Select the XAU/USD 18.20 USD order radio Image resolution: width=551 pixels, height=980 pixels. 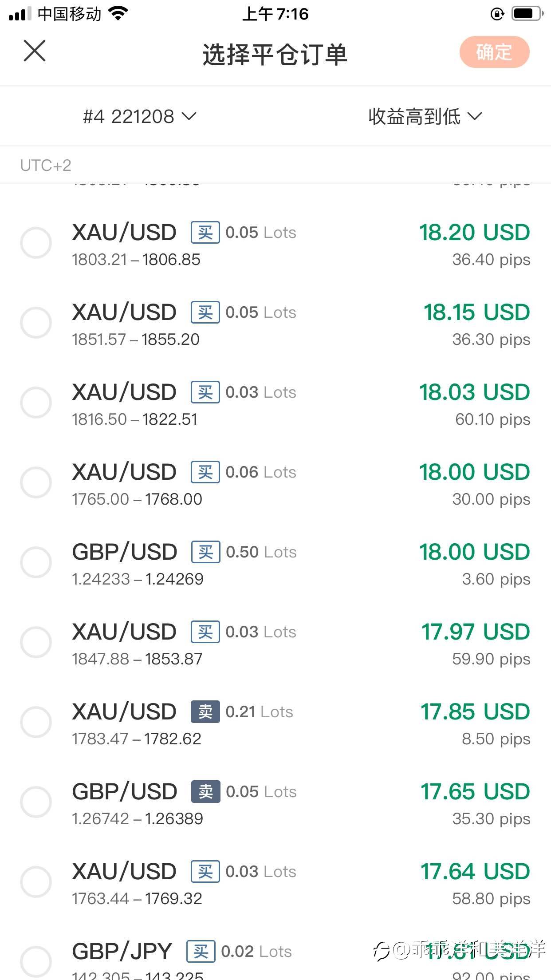36,243
